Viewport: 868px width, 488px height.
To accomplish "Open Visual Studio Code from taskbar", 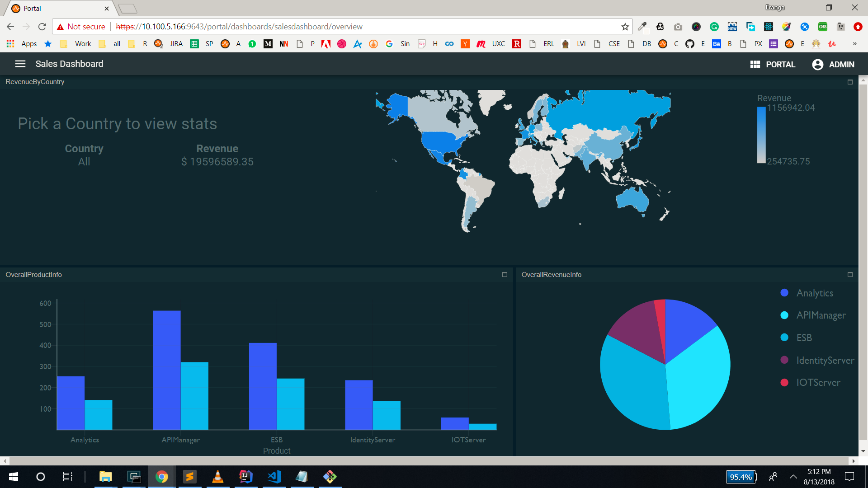I will [274, 477].
